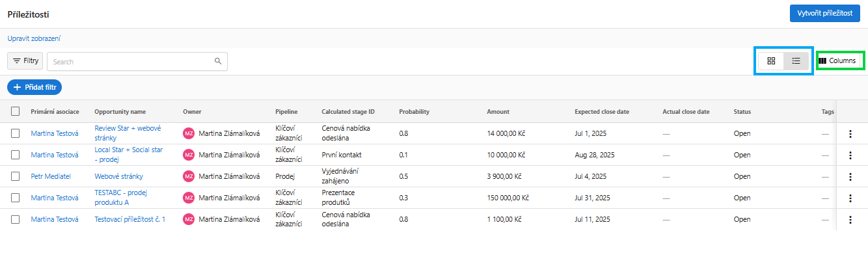Sort by the Expected close date header
Image resolution: width=868 pixels, height=253 pixels.
coord(602,112)
